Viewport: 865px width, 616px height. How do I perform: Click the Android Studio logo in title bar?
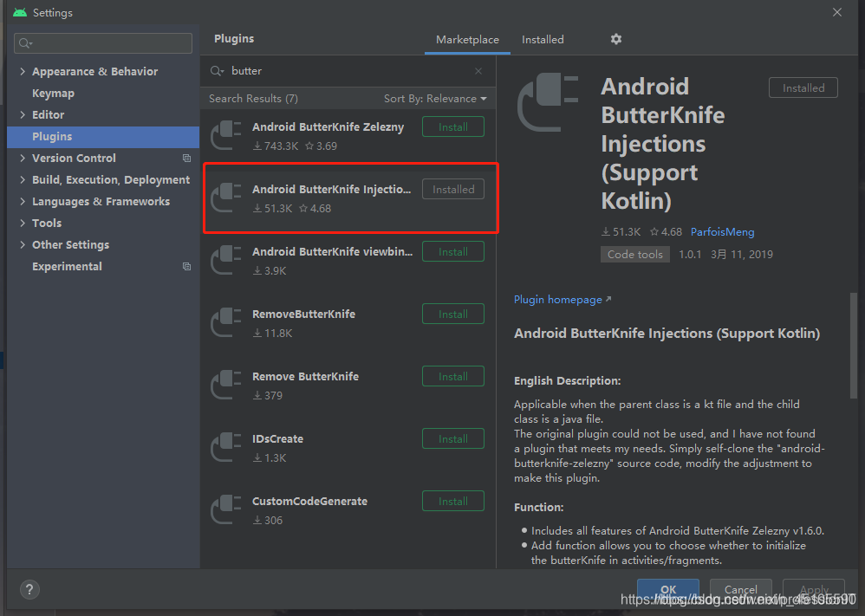(x=20, y=12)
